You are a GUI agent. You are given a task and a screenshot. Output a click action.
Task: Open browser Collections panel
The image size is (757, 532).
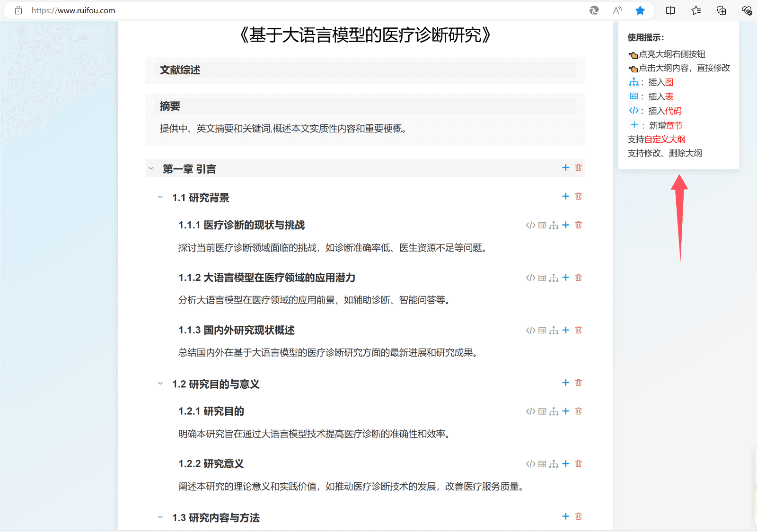722,10
